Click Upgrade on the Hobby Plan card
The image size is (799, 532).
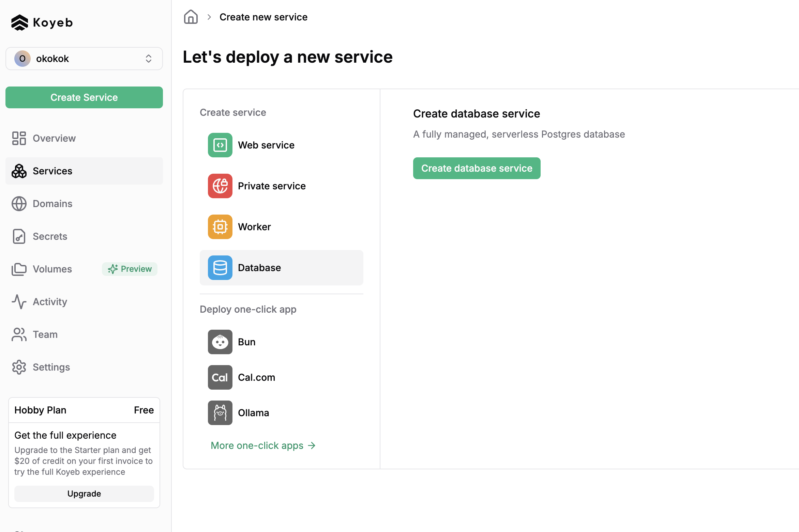pos(84,494)
